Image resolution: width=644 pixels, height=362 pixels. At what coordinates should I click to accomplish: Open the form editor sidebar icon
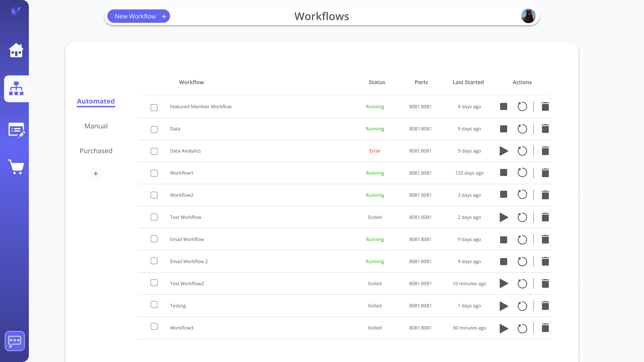click(16, 130)
